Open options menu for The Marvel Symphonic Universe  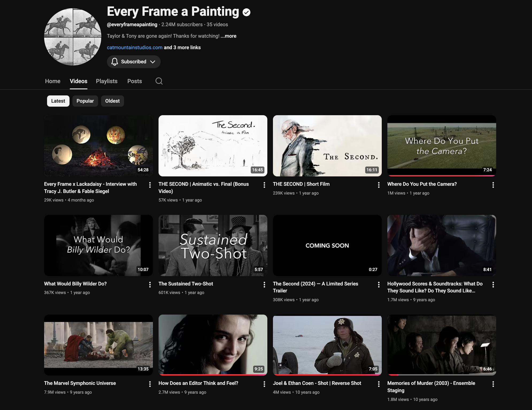click(150, 384)
